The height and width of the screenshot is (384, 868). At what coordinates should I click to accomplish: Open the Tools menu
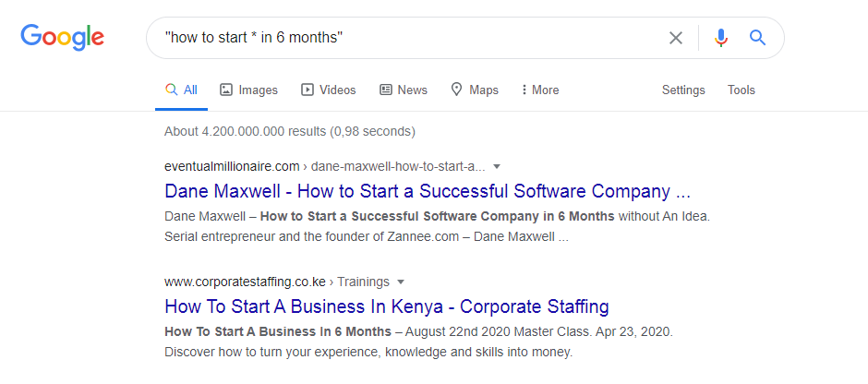coord(741,90)
